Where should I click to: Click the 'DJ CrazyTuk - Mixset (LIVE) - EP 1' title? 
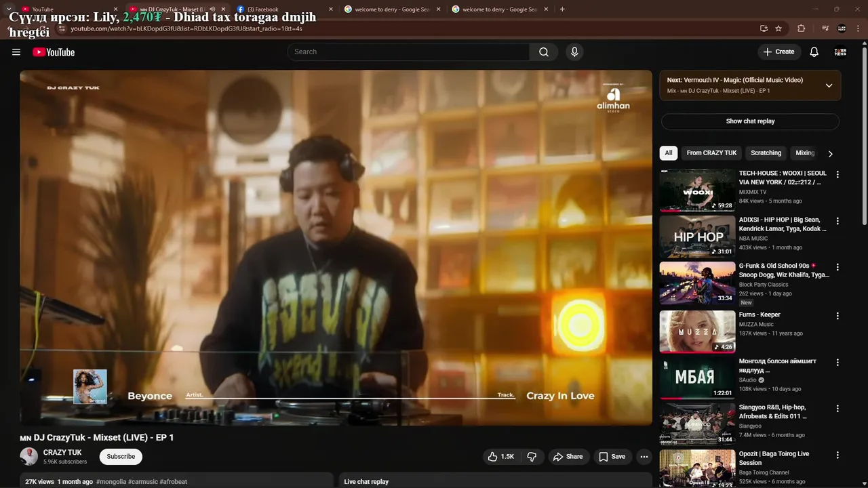[x=97, y=438]
